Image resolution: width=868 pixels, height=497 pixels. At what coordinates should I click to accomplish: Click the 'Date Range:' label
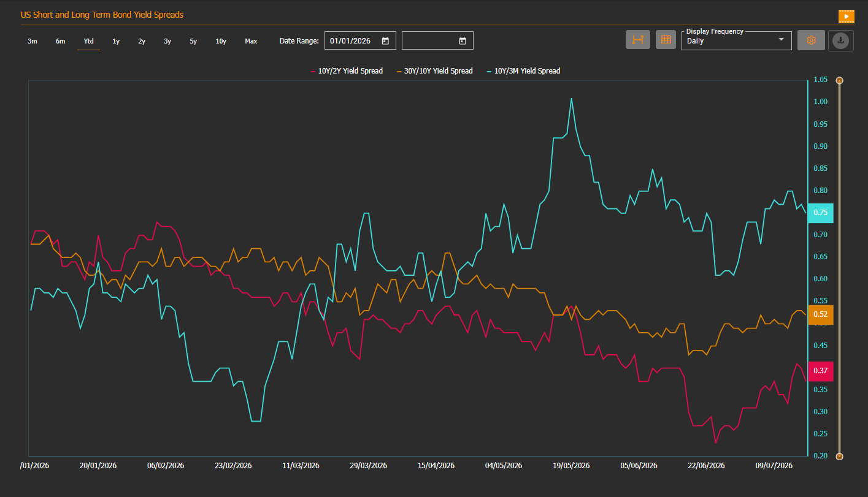[299, 41]
